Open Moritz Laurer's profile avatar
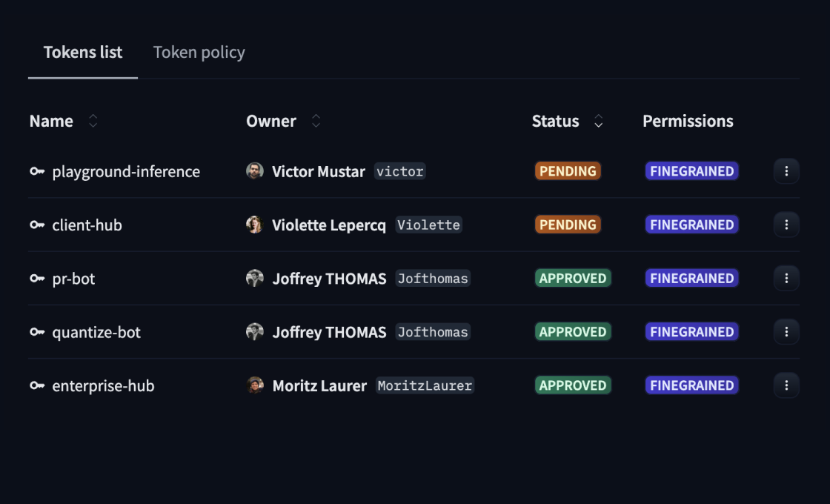830x504 pixels. [x=256, y=385]
